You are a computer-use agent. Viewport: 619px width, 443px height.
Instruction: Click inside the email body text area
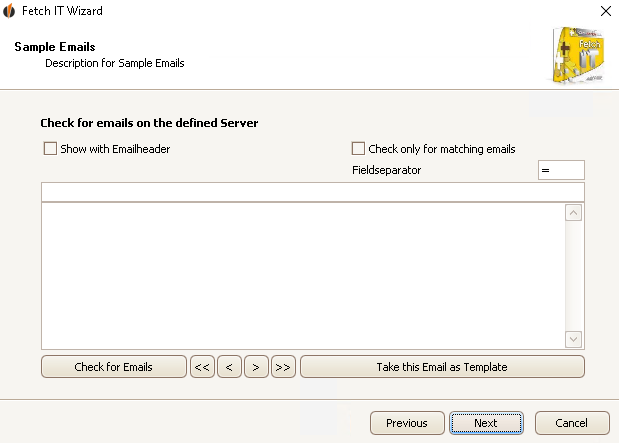tap(303, 276)
